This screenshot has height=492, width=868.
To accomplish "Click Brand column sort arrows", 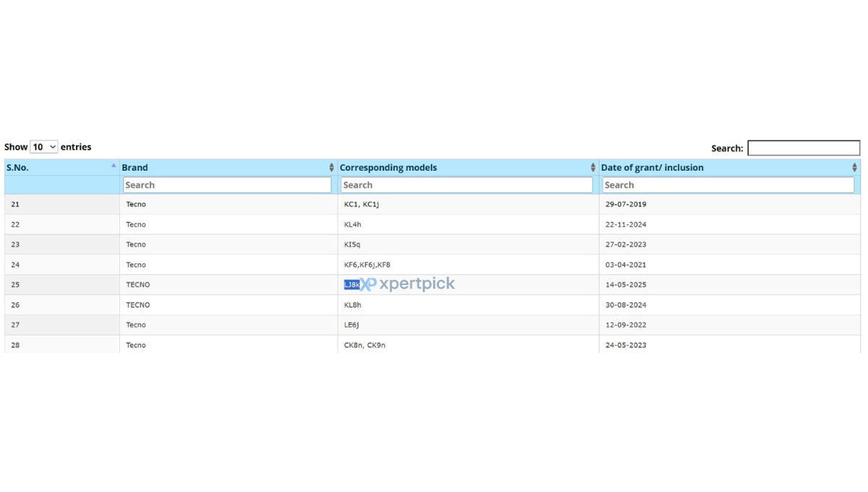I will [x=332, y=168].
